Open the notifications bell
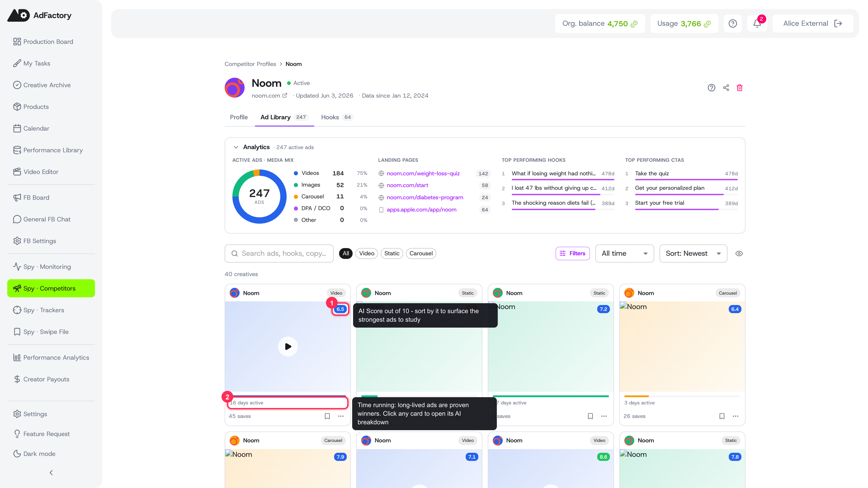Screen dimensions: 868x488 pyautogui.click(x=757, y=23)
